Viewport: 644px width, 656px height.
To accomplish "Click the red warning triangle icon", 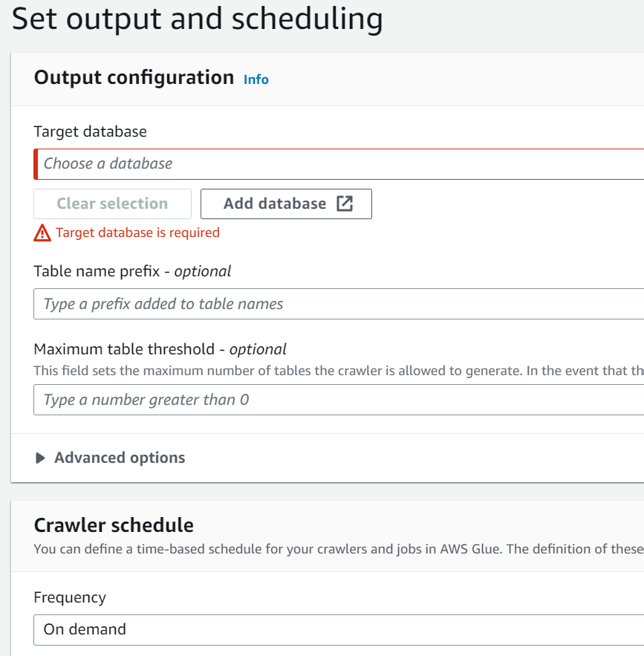I will [x=42, y=233].
